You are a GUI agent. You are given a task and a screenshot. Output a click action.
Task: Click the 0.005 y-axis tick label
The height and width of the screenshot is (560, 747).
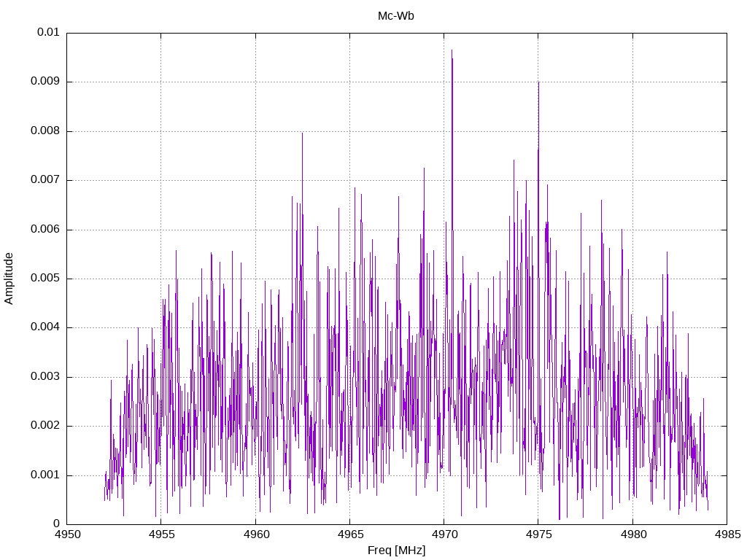(45, 278)
